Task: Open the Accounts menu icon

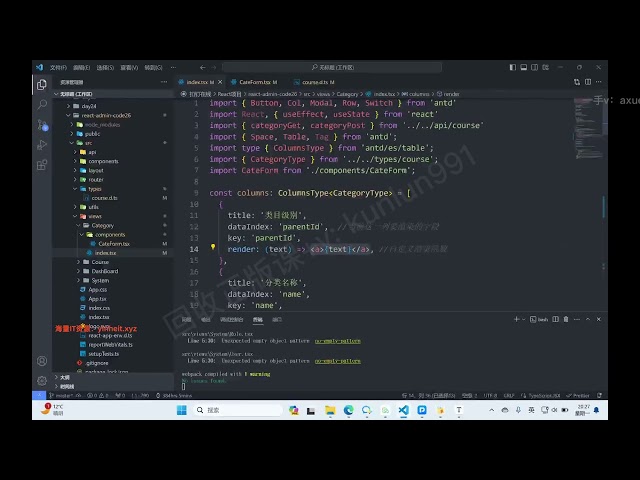Action: coord(42,361)
